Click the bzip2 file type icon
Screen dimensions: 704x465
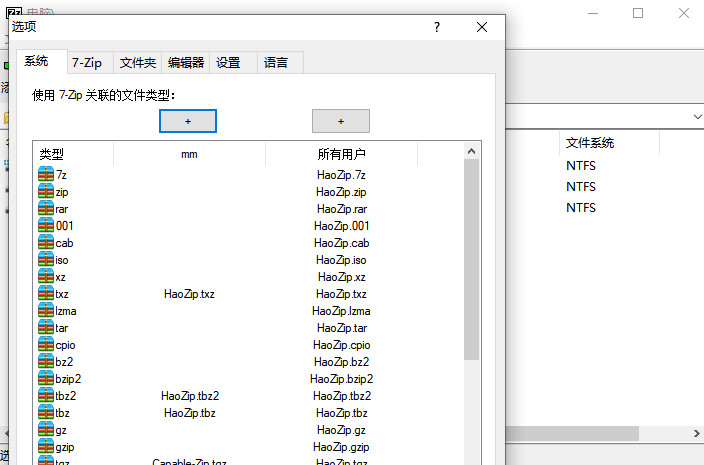(46, 378)
